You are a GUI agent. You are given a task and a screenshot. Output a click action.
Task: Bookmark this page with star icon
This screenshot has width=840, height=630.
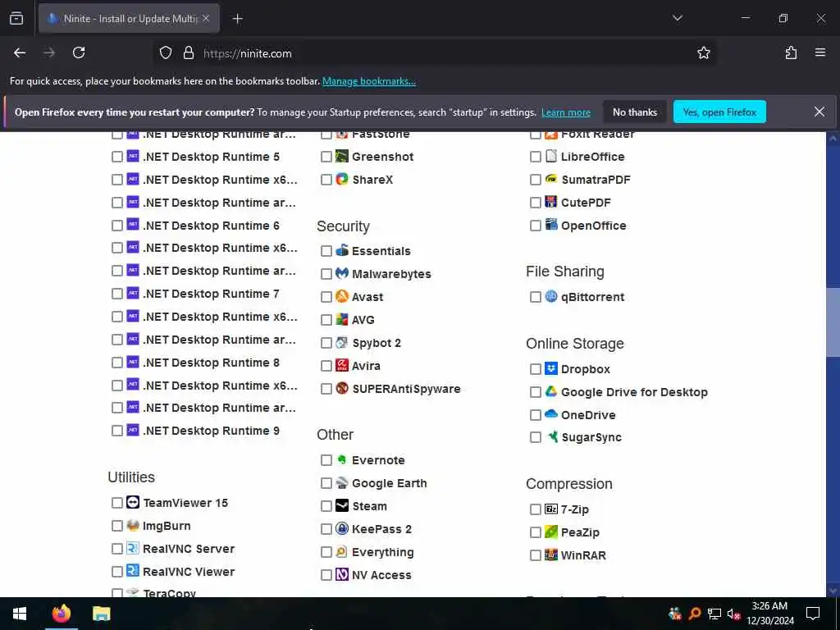tap(703, 52)
